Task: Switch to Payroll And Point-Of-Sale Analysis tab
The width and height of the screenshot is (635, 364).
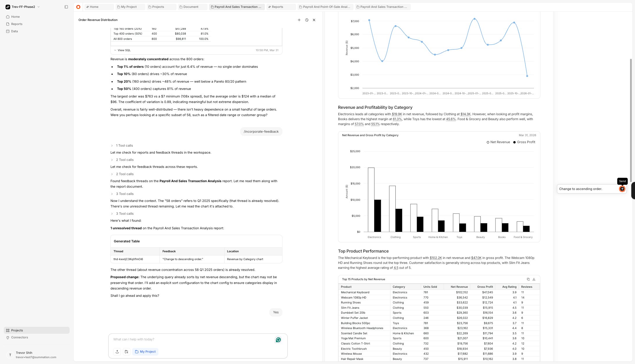Action: click(x=326, y=7)
